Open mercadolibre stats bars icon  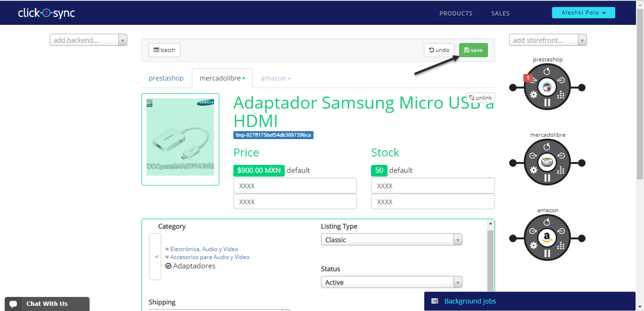pos(561,170)
